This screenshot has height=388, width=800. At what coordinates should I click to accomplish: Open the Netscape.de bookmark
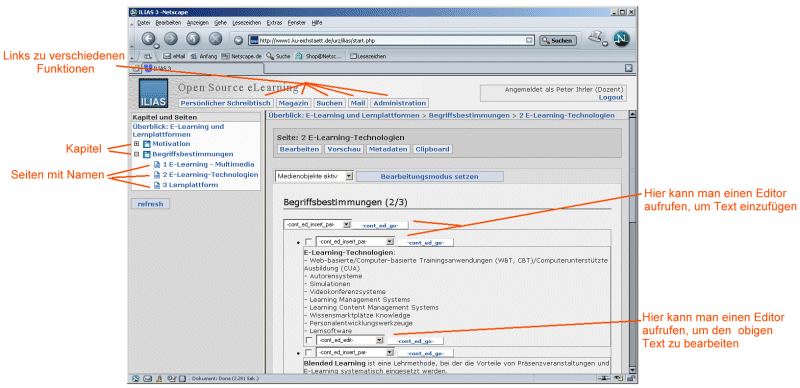242,56
